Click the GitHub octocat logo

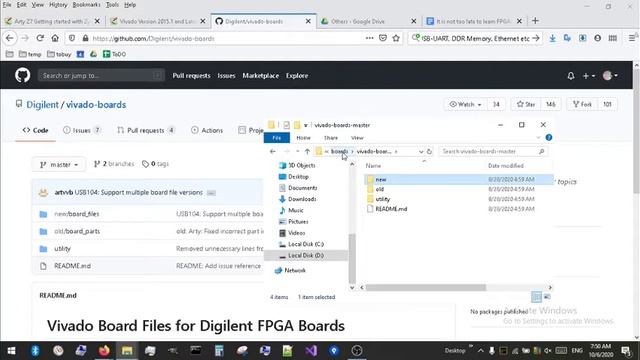click(22, 76)
